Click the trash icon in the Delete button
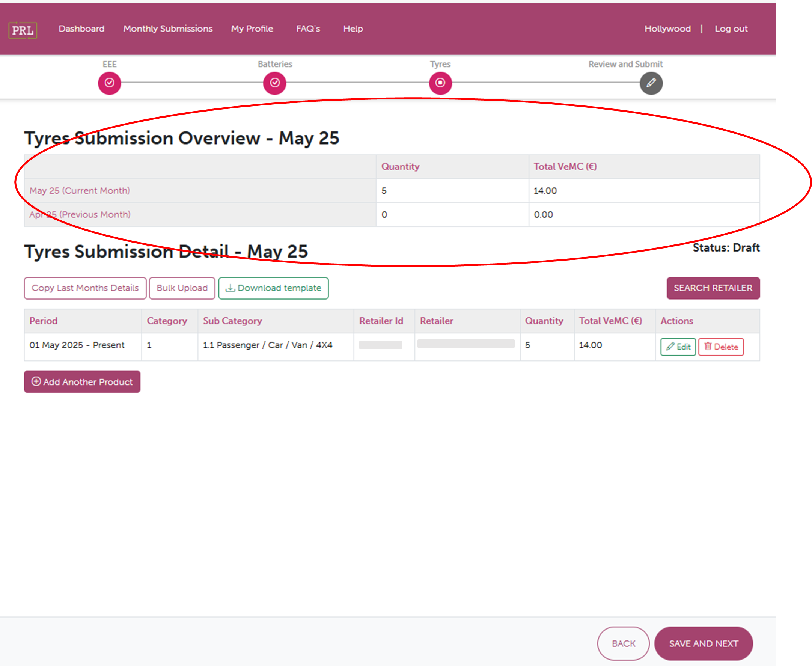812x666 pixels. (x=709, y=347)
